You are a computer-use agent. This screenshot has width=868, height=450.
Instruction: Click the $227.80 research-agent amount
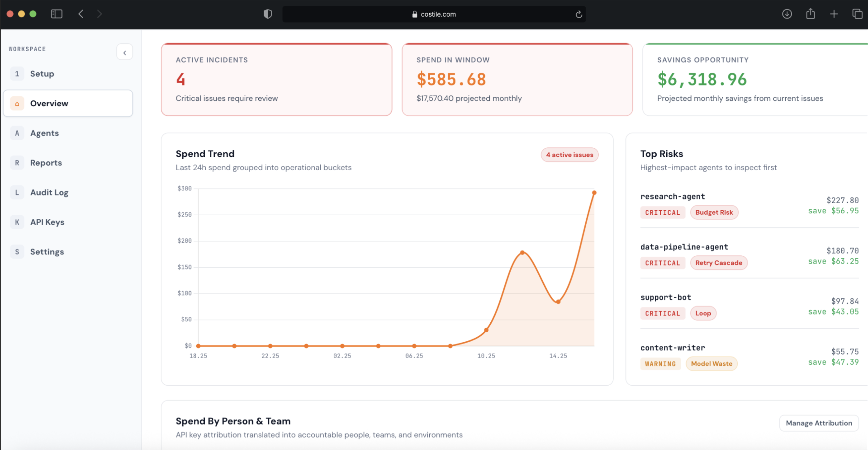pos(842,200)
